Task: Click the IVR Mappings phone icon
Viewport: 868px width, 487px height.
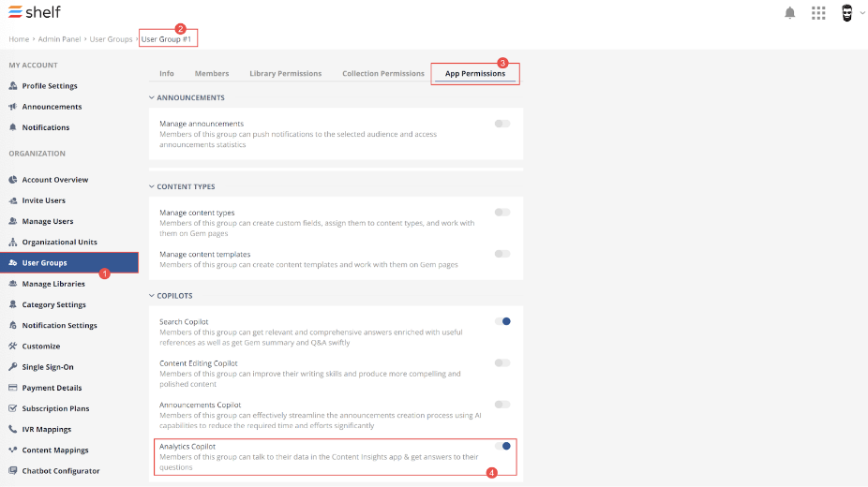Action: click(13, 429)
